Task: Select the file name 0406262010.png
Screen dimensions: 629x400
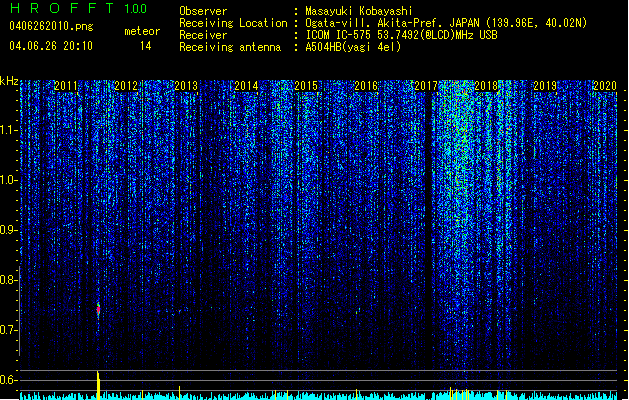Action: pos(51,26)
